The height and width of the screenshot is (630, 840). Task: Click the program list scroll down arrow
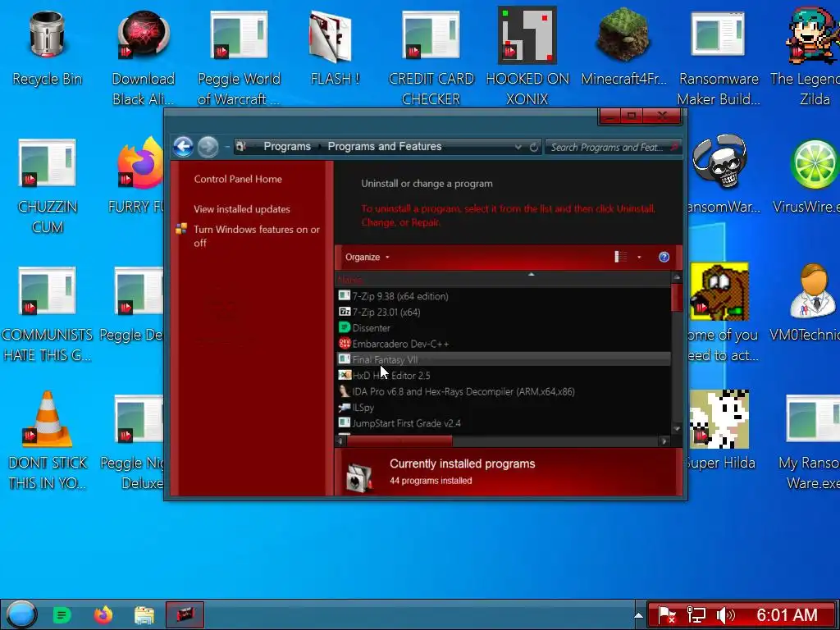coord(677,428)
